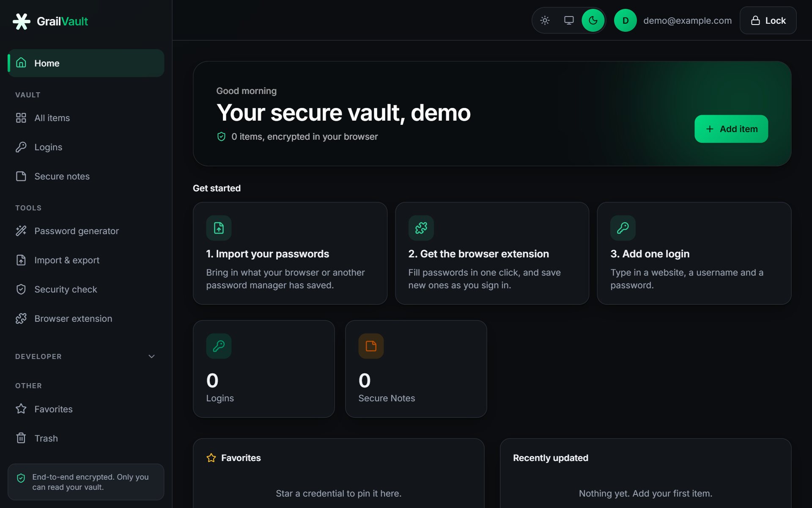Click the green key icon on Logins count card

tap(219, 346)
